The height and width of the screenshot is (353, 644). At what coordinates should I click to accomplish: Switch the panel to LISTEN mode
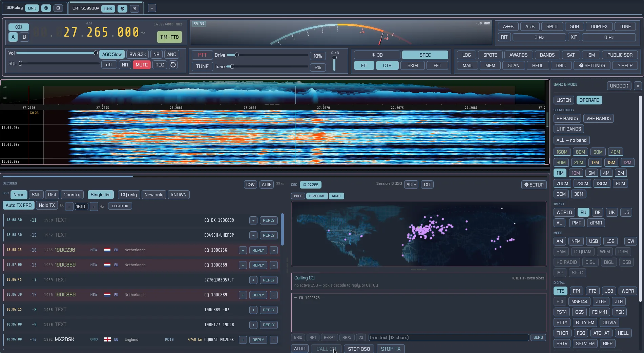(x=564, y=100)
